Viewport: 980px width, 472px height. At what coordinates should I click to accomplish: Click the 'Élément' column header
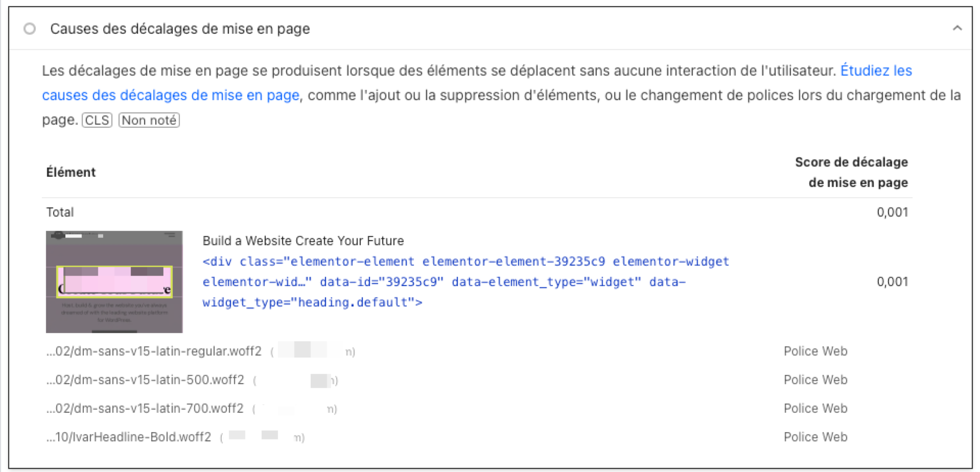coord(71,172)
